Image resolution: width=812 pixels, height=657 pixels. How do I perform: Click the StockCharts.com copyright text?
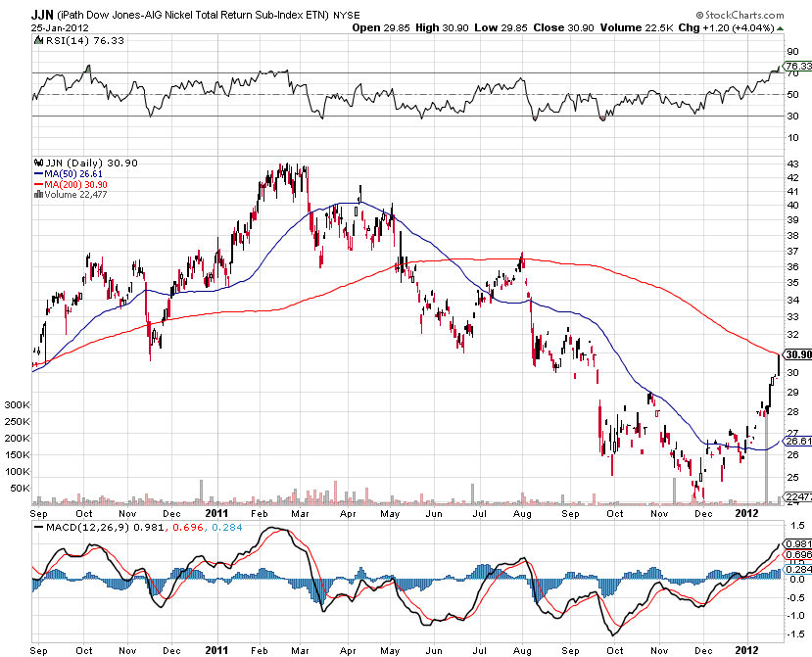740,15
